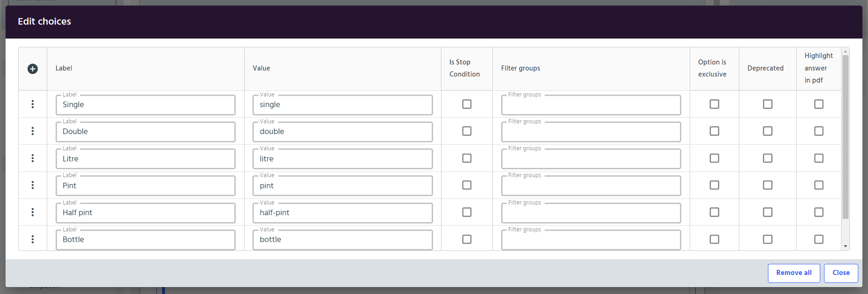This screenshot has width=868, height=294.
Task: Check Highlight answer in pdf for Pint
Action: [x=819, y=185]
